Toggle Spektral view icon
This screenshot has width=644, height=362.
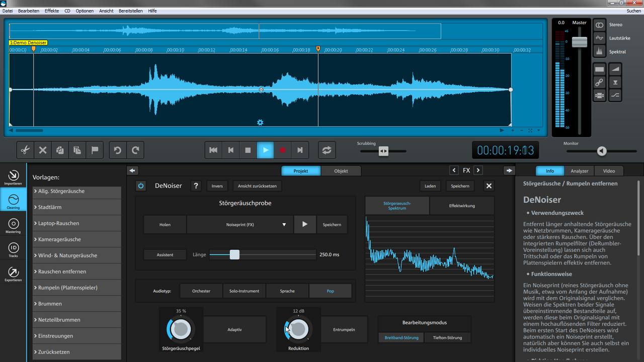point(599,52)
